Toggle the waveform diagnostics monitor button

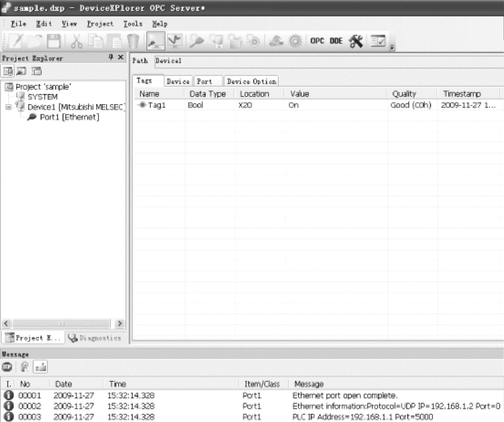tap(175, 41)
